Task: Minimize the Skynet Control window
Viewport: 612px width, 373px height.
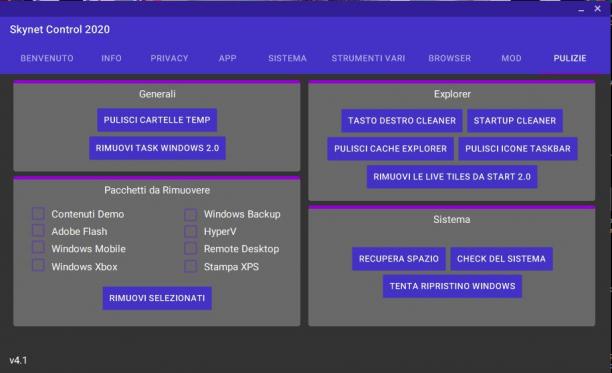Action: tap(581, 9)
